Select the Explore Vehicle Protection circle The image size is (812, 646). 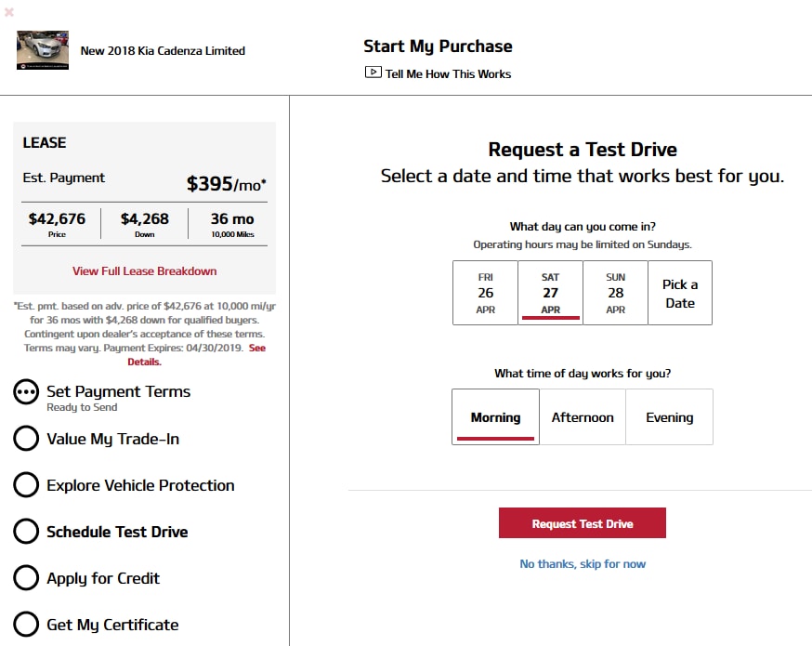point(26,485)
